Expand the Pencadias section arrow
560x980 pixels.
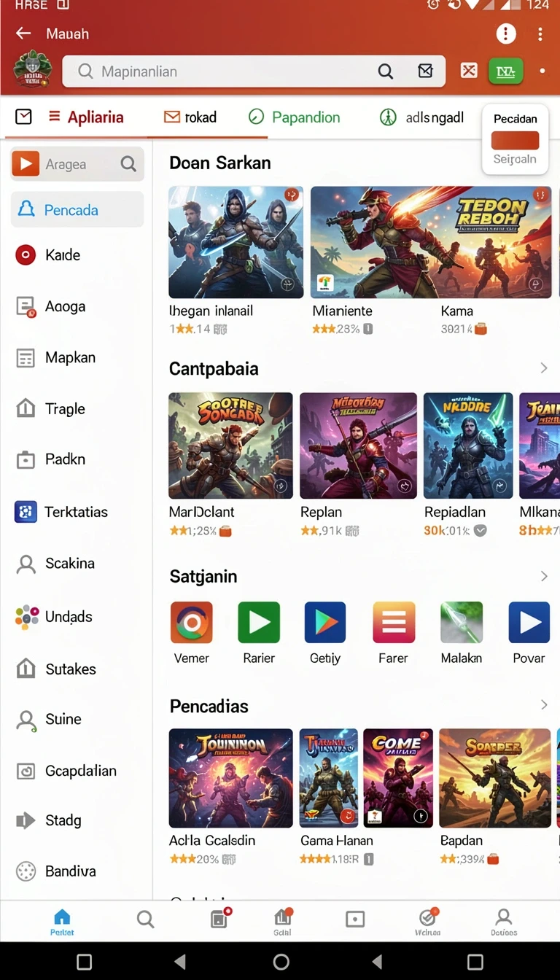(544, 705)
